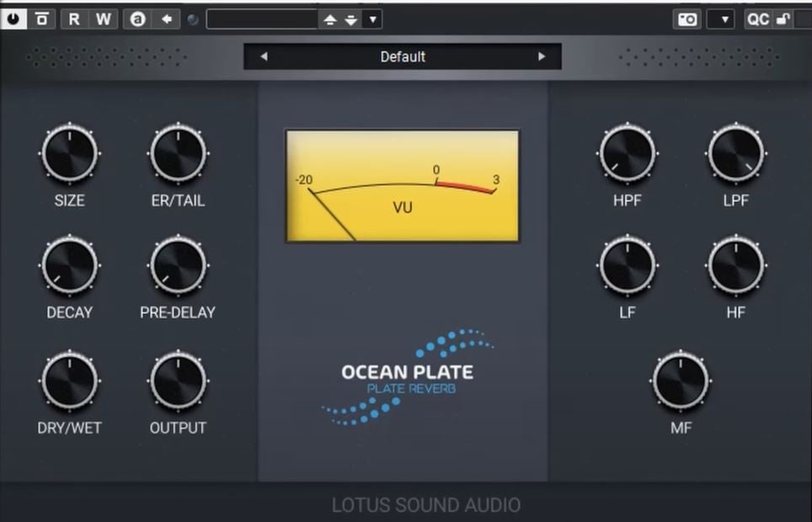
Task: Select next preset with right arrow beside Default
Action: point(542,56)
